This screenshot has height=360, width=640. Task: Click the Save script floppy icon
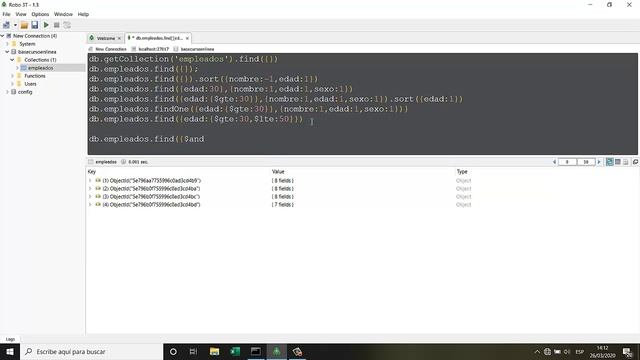[x=35, y=25]
